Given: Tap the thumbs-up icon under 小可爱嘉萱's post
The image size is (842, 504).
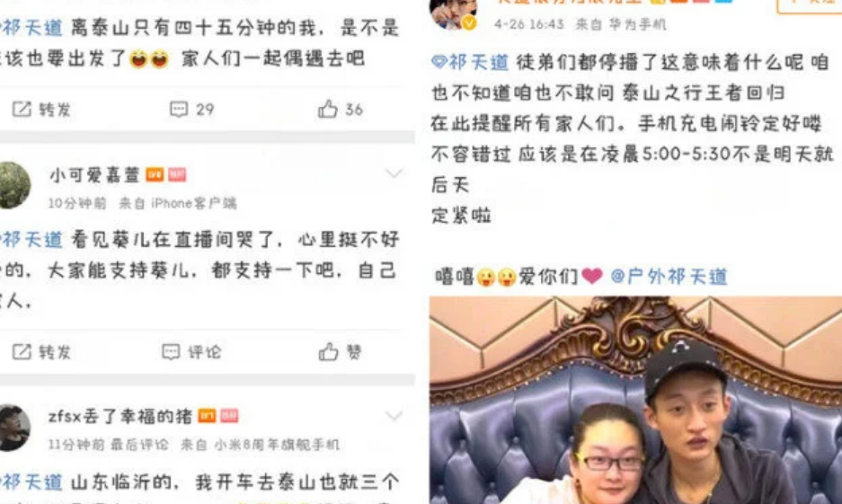Looking at the screenshot, I should click(x=328, y=352).
